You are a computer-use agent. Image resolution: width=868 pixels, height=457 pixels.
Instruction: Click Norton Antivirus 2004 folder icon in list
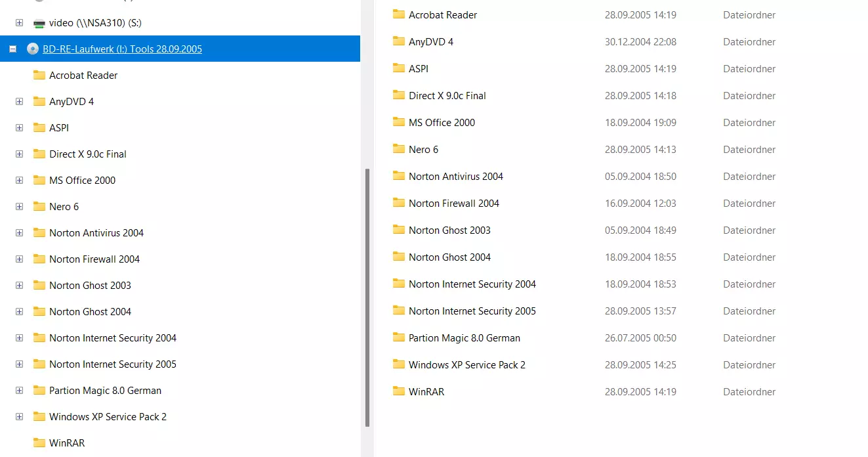coord(399,175)
